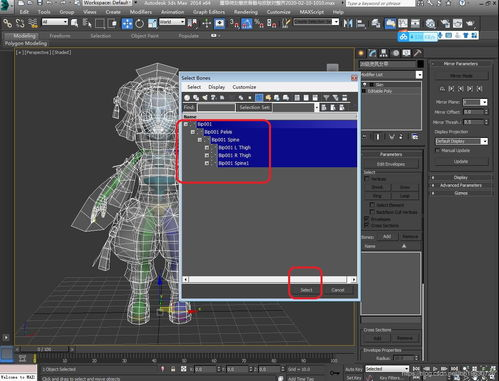Click the Select Object tool

[74, 23]
